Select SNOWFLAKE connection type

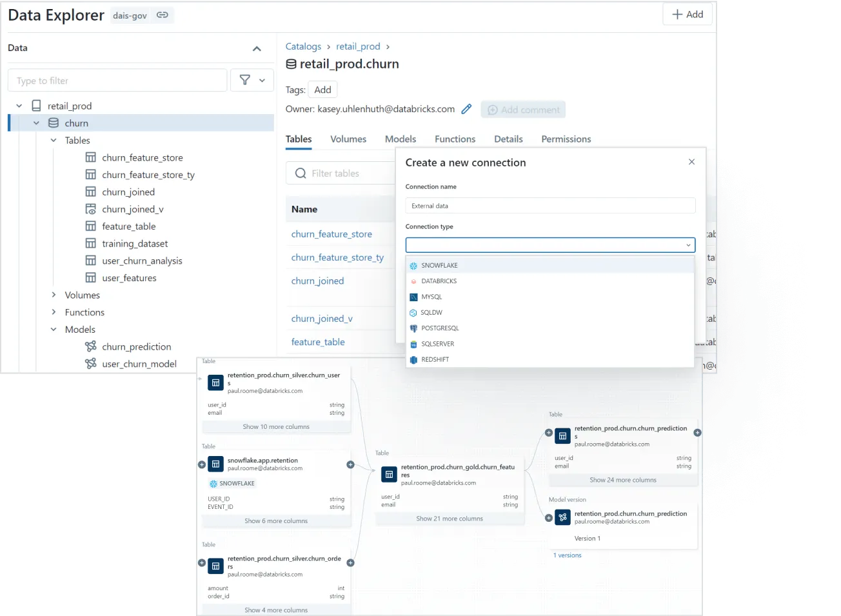(550, 265)
